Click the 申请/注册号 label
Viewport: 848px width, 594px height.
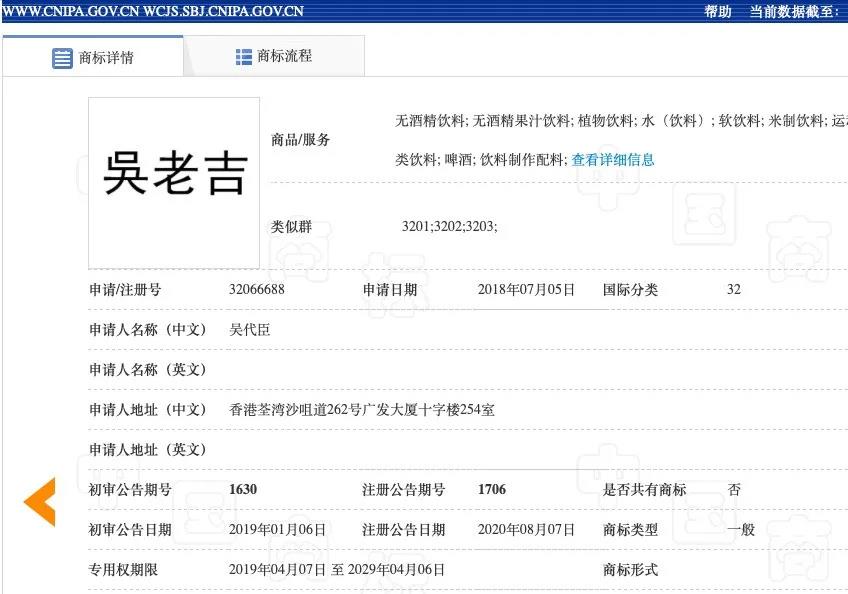click(x=125, y=289)
